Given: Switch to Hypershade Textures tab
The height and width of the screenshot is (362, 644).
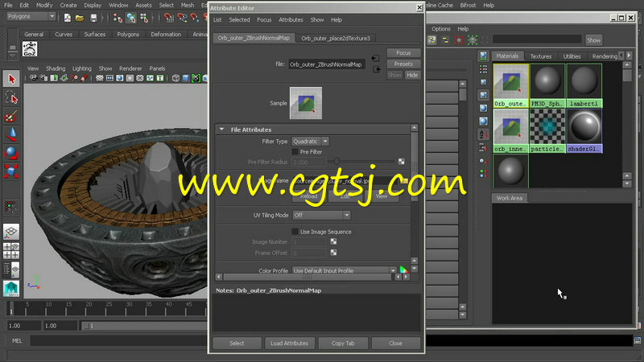Looking at the screenshot, I should point(540,56).
